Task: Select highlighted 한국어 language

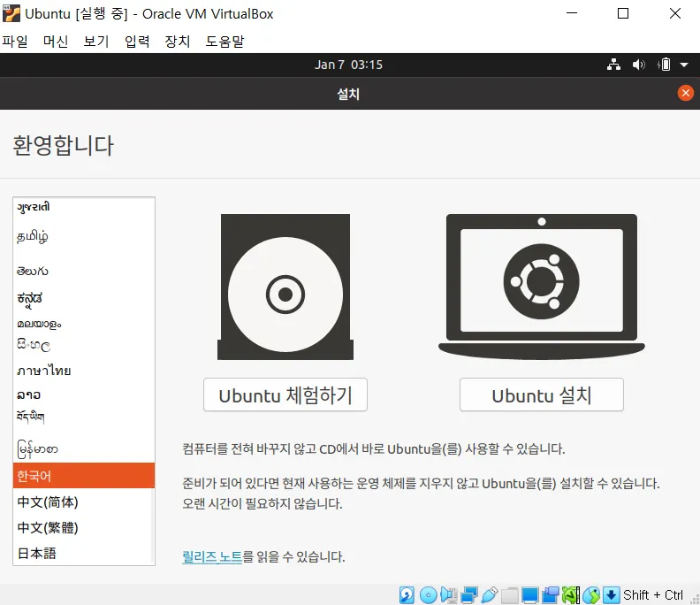Action: (x=84, y=476)
